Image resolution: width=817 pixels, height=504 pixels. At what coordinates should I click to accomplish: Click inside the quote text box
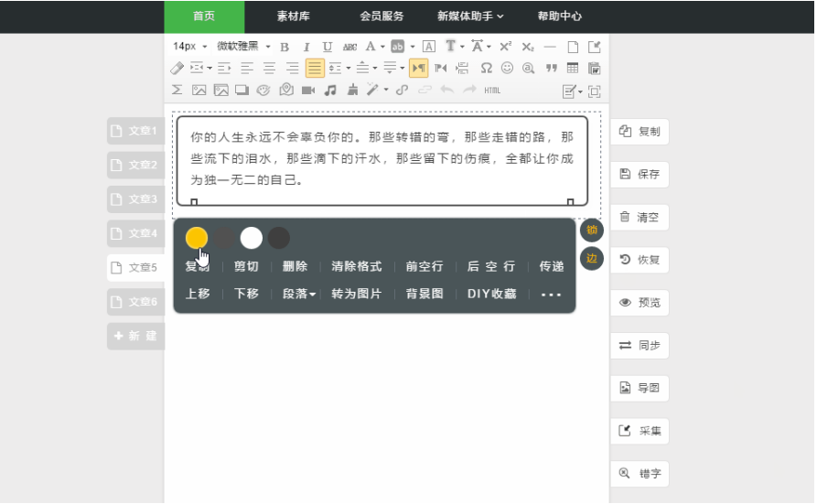(x=382, y=160)
